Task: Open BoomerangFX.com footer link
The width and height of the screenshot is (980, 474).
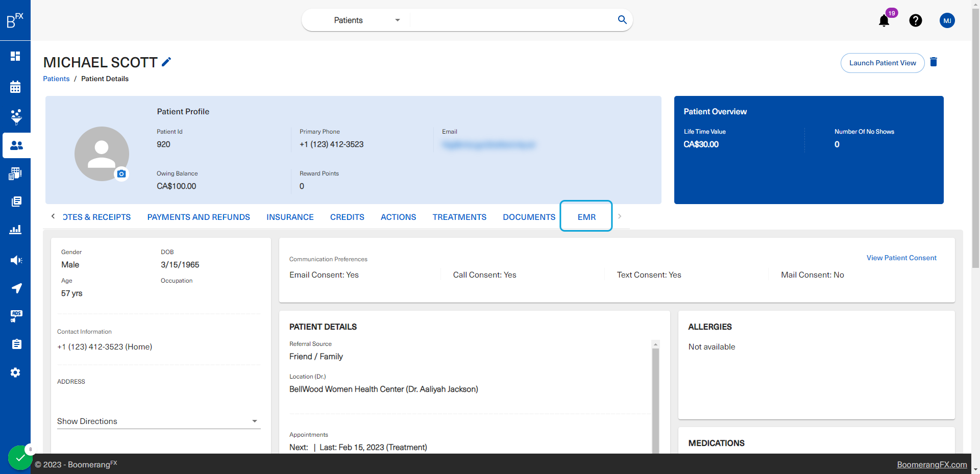Action: [932, 464]
